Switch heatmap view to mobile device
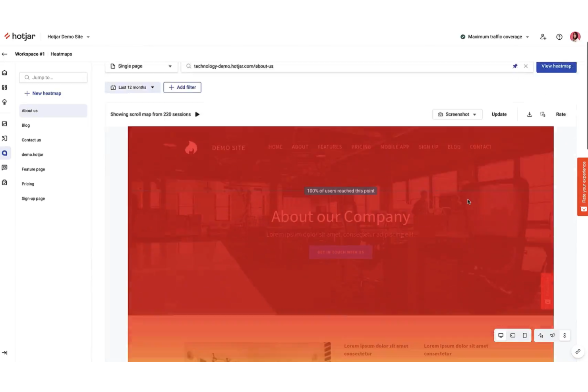The width and height of the screenshot is (588, 392). (x=524, y=335)
